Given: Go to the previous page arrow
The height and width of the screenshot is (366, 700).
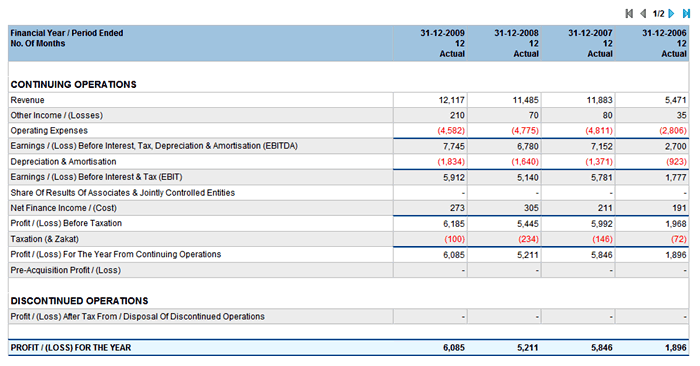Looking at the screenshot, I should click(643, 14).
